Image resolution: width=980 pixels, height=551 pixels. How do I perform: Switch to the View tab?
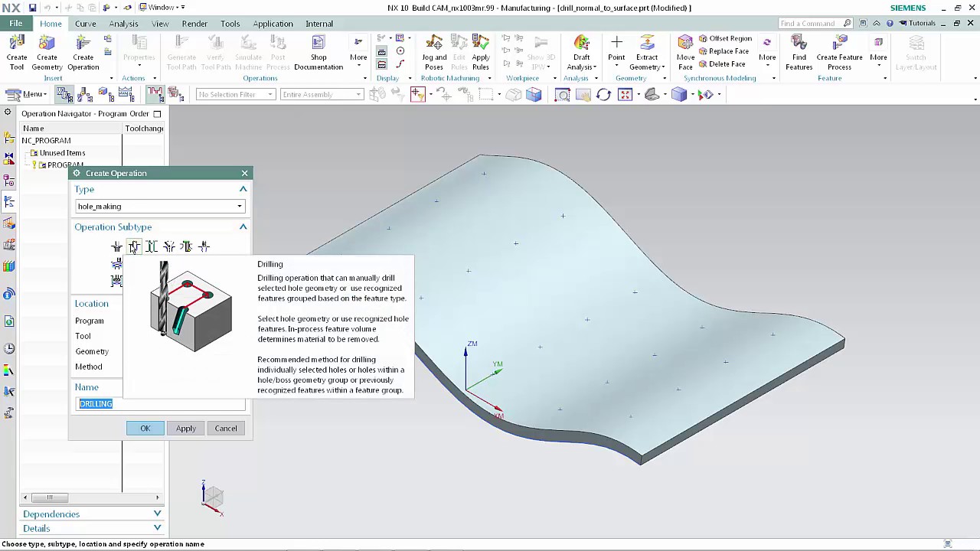pyautogui.click(x=160, y=24)
